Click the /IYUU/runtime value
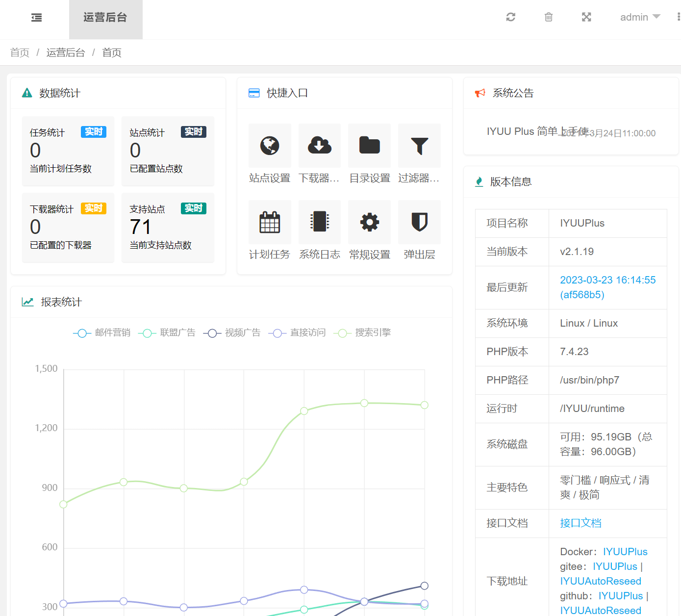Image resolution: width=681 pixels, height=616 pixels. tap(592, 409)
